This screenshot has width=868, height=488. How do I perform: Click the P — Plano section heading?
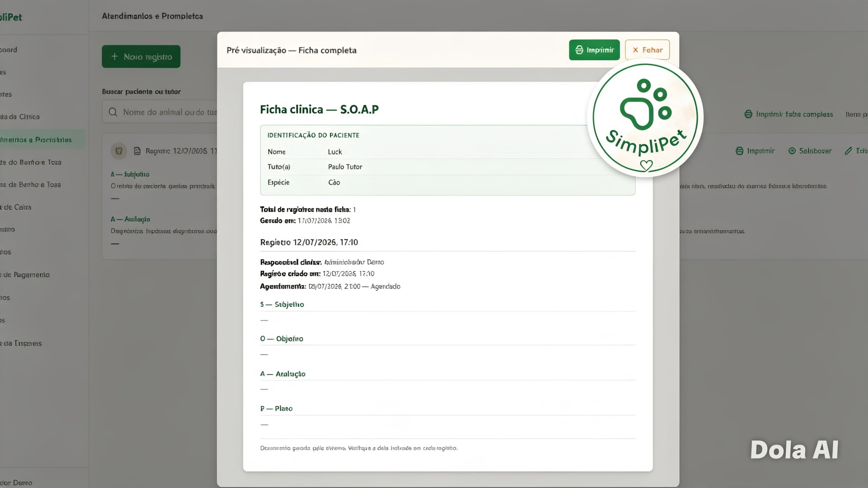[x=276, y=409]
